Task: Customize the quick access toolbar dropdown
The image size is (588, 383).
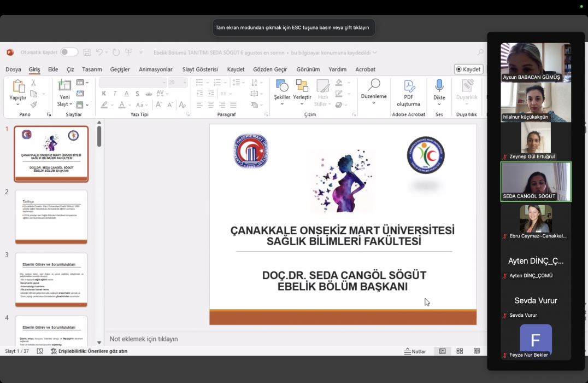Action: (x=141, y=52)
